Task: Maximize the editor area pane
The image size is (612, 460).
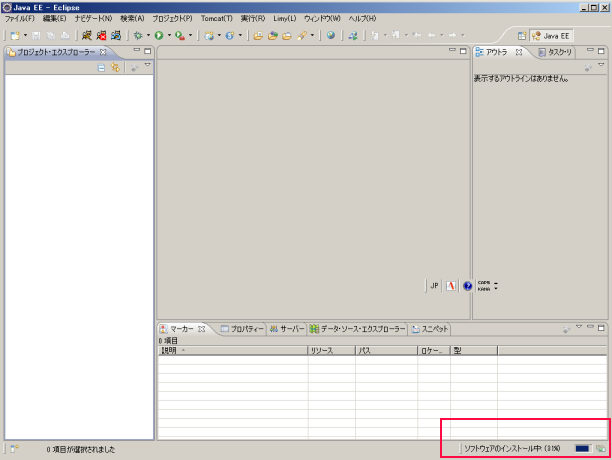Action: pos(463,51)
